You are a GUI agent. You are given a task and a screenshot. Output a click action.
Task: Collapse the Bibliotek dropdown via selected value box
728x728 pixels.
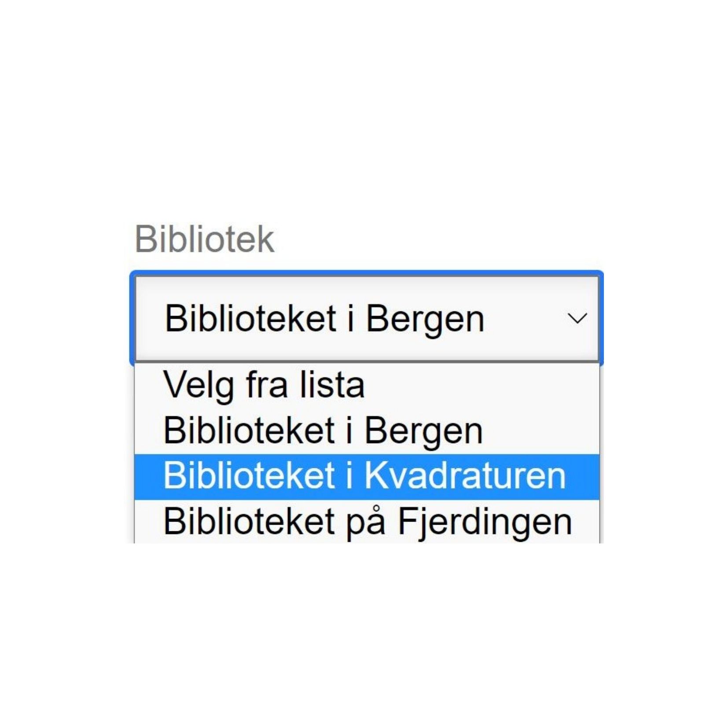(x=367, y=318)
